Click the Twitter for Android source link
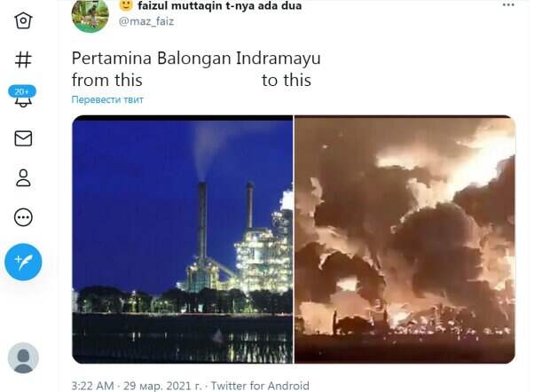This screenshot has height=392, width=550. [260, 386]
